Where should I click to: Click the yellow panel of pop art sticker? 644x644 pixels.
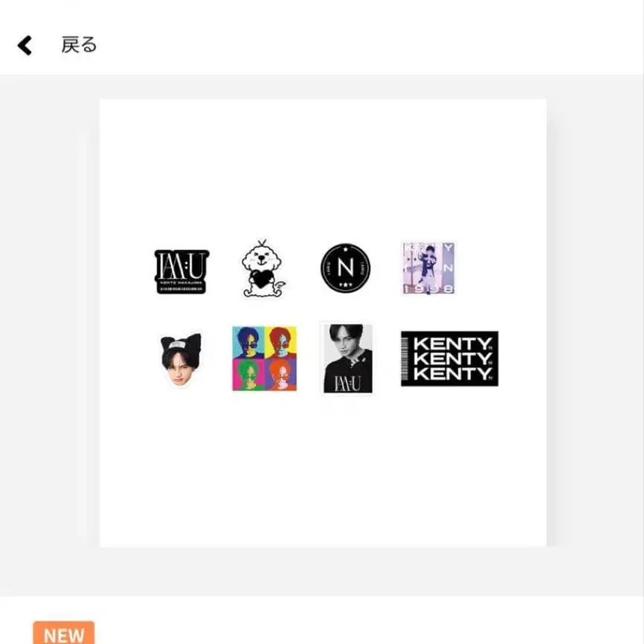[280, 343]
